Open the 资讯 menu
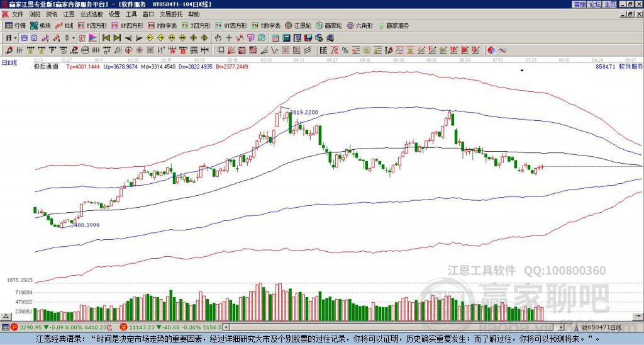This screenshot has width=644, height=345. click(x=52, y=14)
